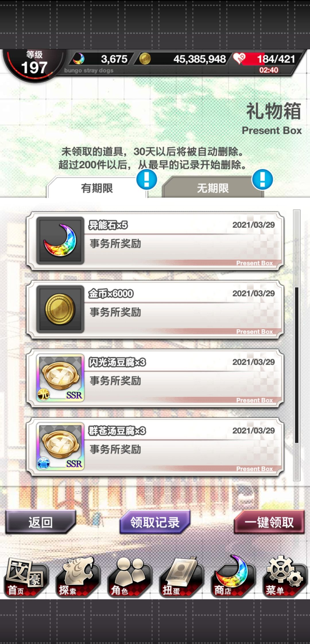Open the 商店 shop crescent icon
Screen dimensions: 310x644
pos(232,577)
